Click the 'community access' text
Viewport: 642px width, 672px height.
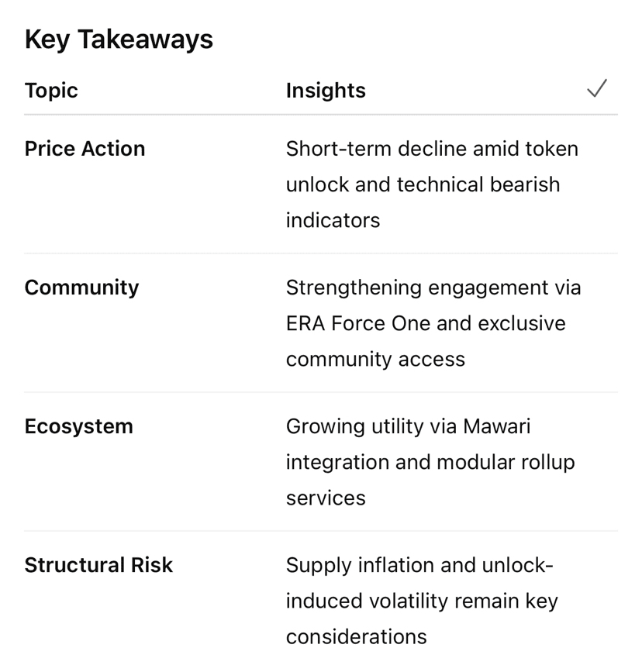coord(376,360)
